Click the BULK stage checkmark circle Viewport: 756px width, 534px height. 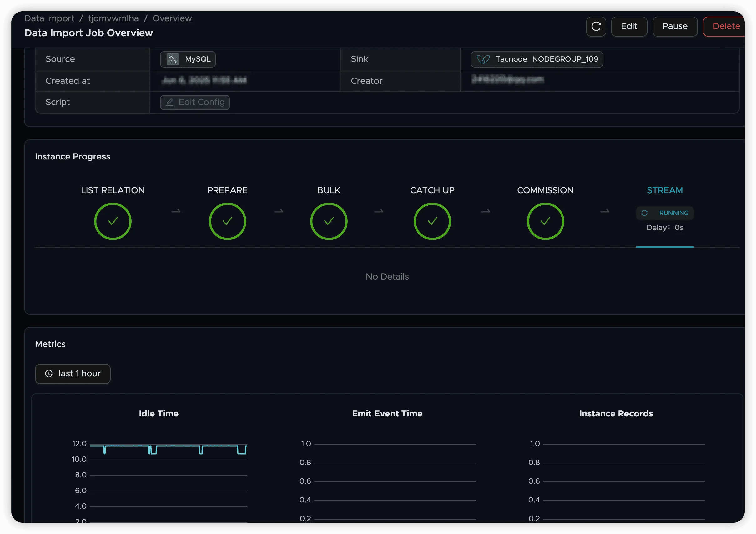(x=329, y=221)
